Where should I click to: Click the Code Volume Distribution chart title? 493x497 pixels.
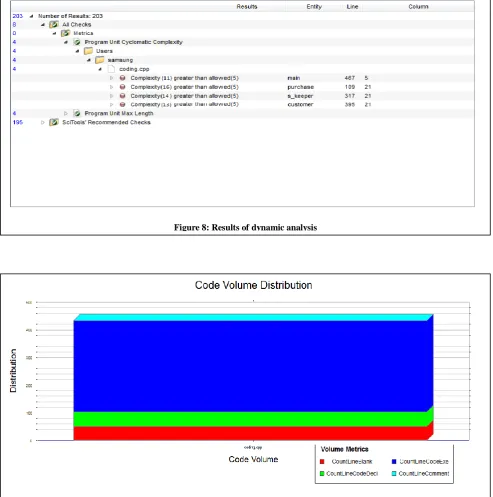tap(254, 285)
